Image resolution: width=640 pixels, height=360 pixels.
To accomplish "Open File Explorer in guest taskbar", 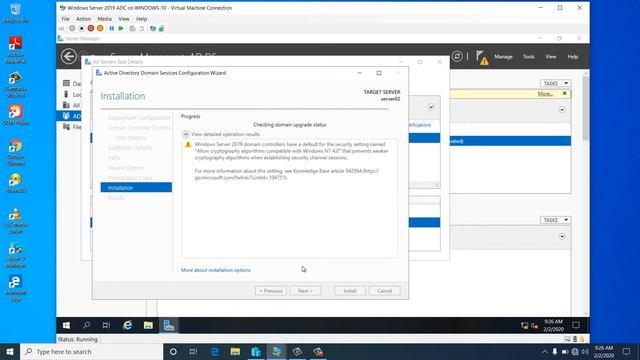I will [148, 325].
